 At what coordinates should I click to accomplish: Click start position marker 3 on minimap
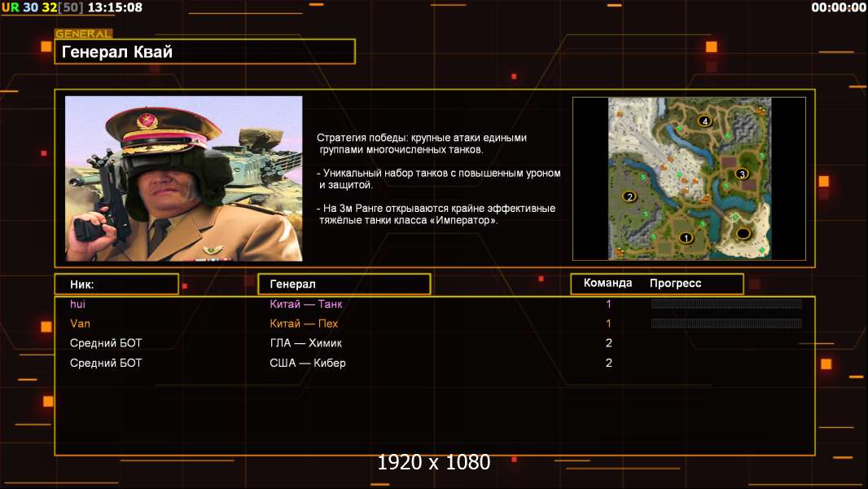(742, 174)
